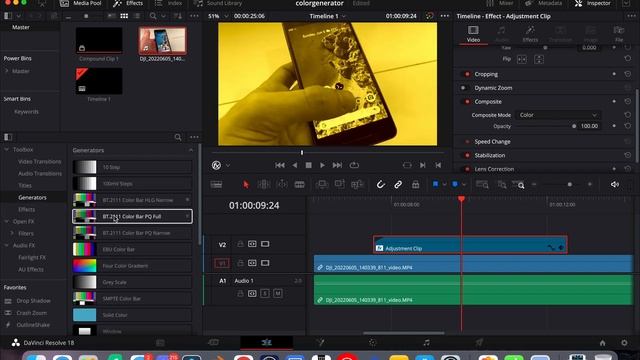Screen dimensions: 640x360
Task: Collapse the Generators list header
Action: [x=191, y=150]
